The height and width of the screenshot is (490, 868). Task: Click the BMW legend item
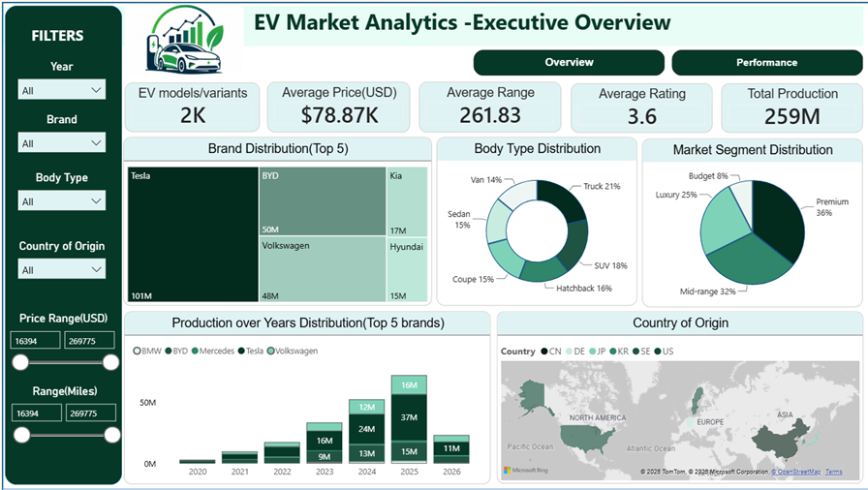point(147,351)
